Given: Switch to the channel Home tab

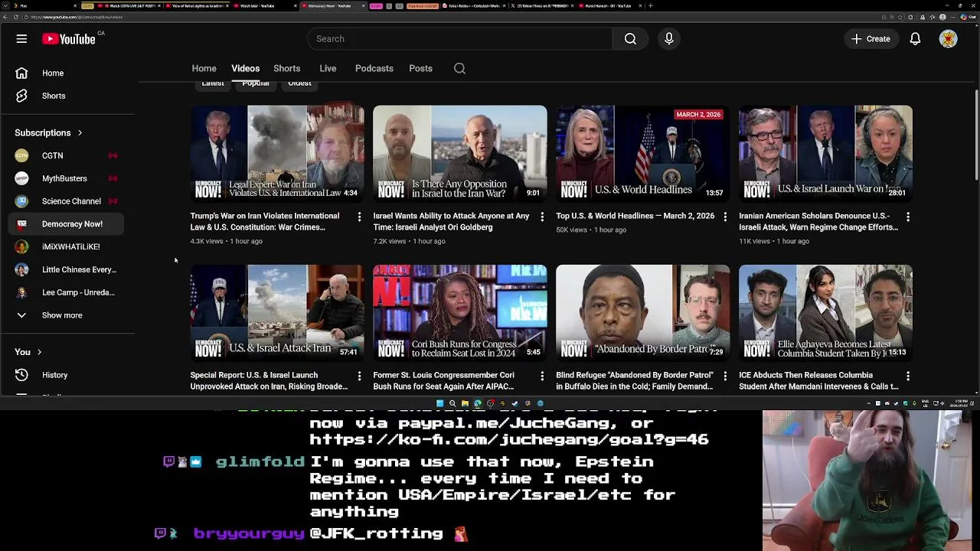Looking at the screenshot, I should tap(204, 69).
